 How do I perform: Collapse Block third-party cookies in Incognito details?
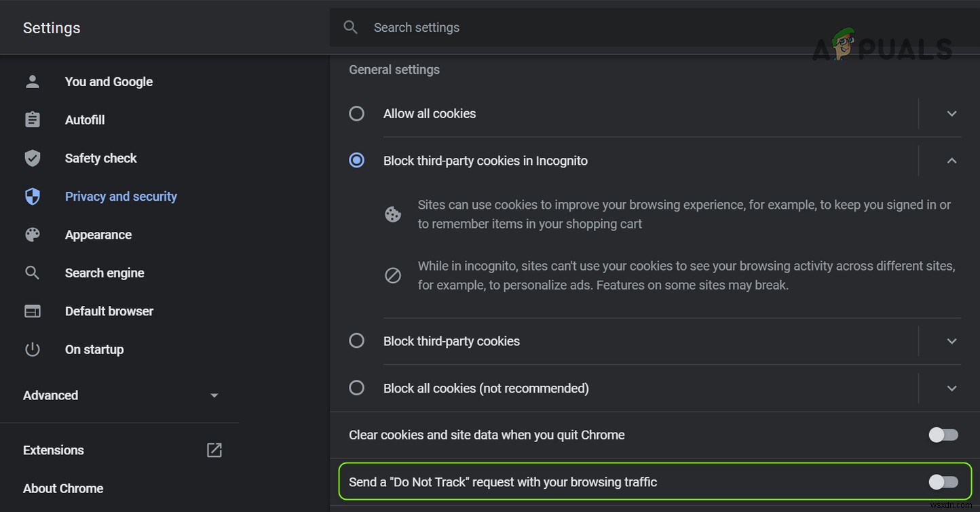coord(951,161)
